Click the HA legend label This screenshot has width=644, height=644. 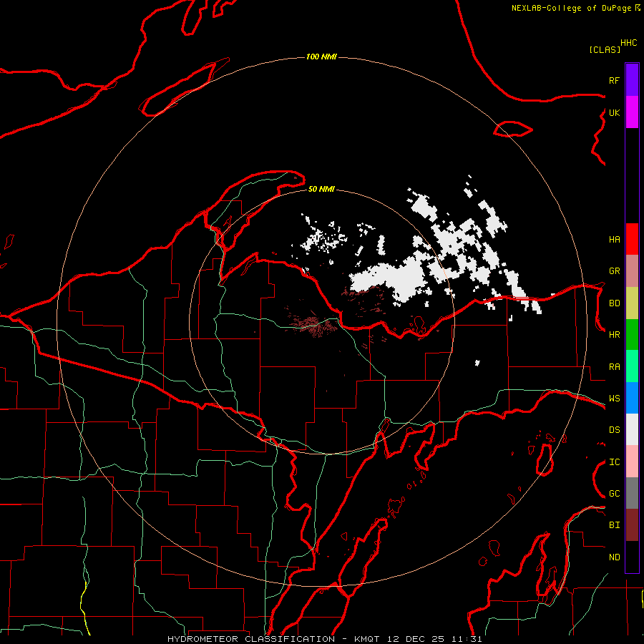614,240
